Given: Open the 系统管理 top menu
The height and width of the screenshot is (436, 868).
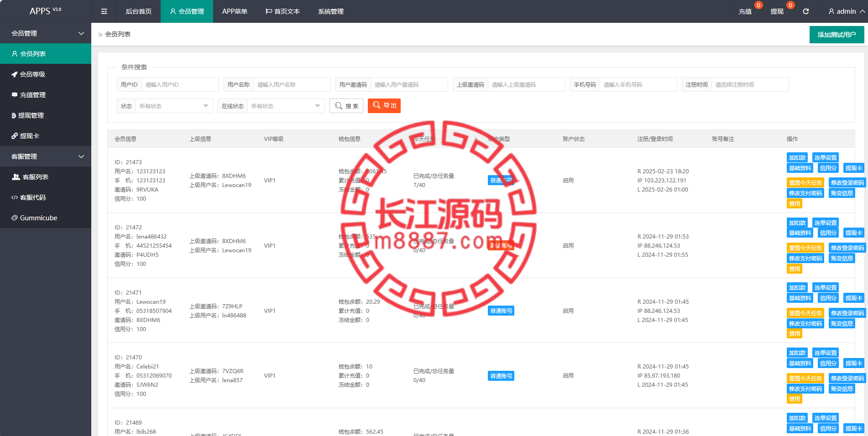Looking at the screenshot, I should (331, 11).
